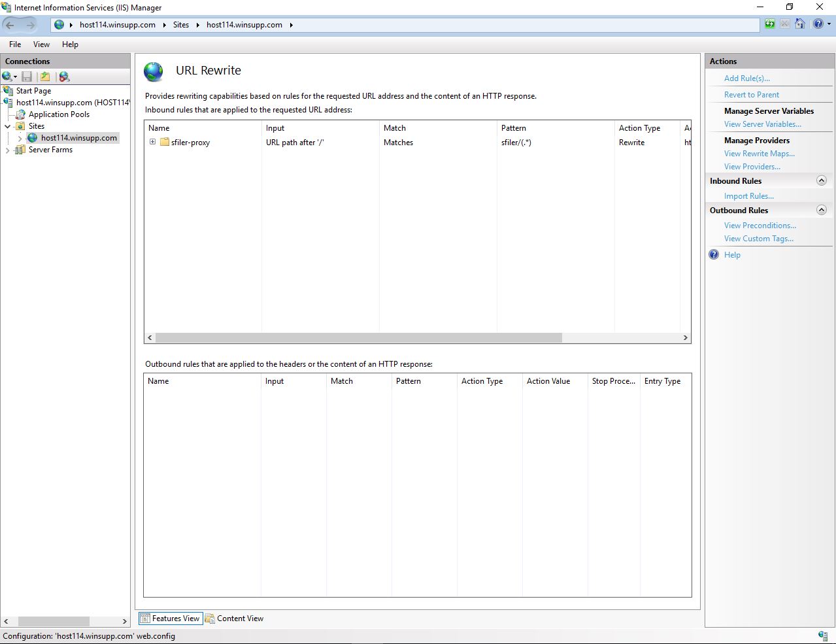Open View Rewrite Maps... link

(x=760, y=154)
